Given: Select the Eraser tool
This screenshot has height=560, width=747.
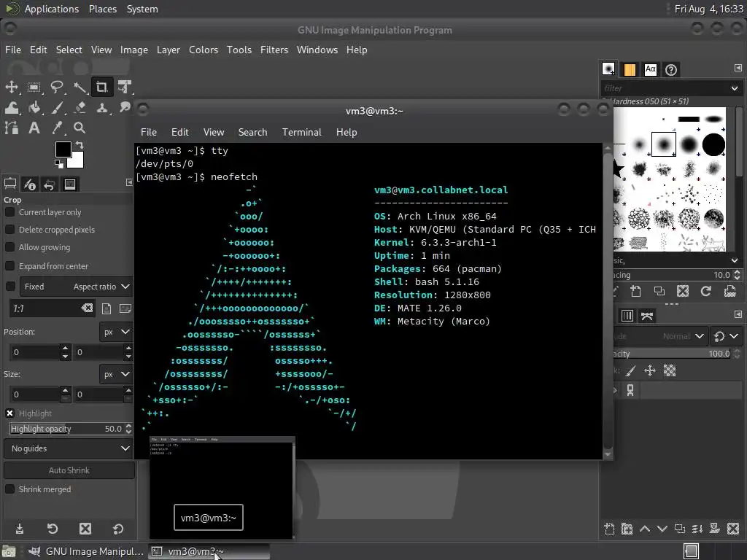Looking at the screenshot, I should pos(80,108).
